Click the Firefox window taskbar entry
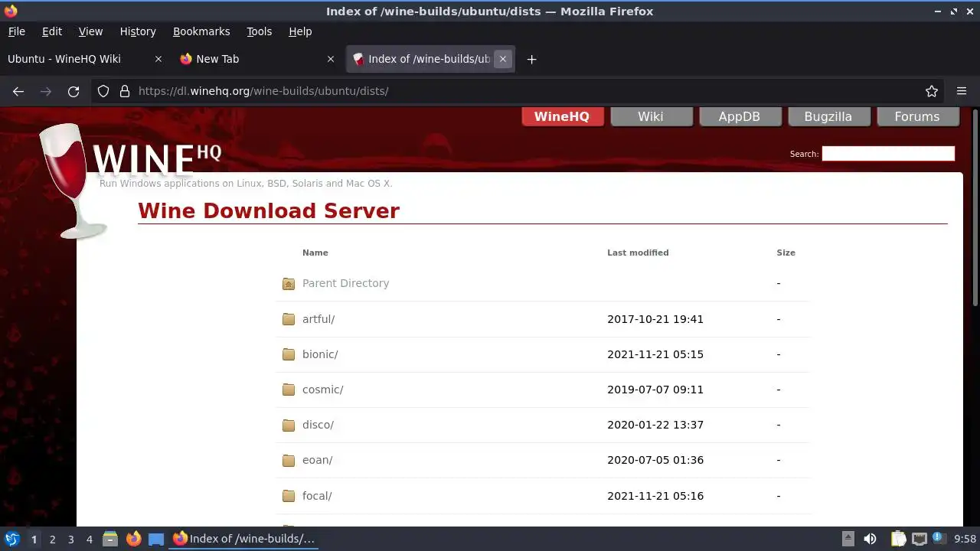980x551 pixels. click(x=245, y=539)
